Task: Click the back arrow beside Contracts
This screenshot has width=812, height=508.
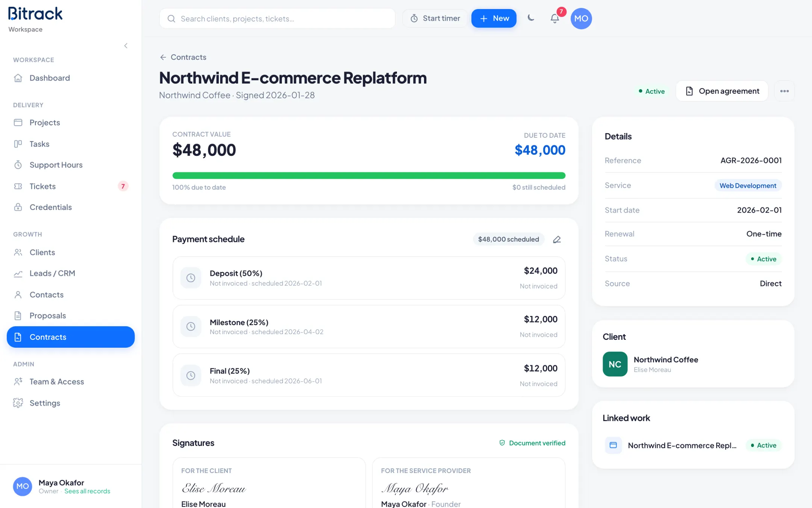Action: pos(163,57)
